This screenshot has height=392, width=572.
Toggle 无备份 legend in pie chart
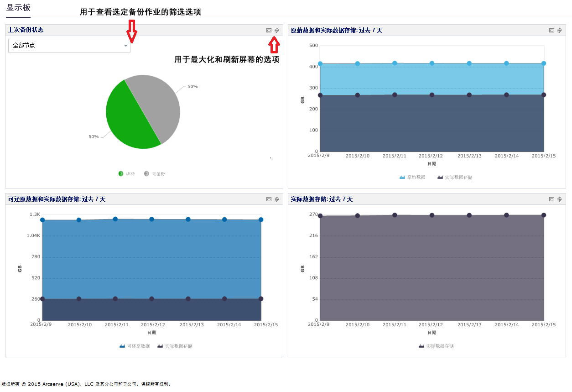(x=154, y=173)
